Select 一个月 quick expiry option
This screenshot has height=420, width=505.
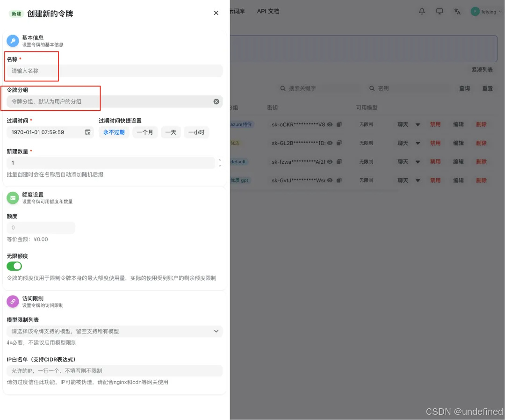145,132
